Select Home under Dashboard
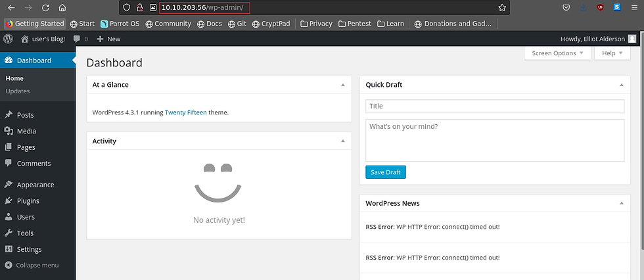644x280 pixels. (14, 78)
